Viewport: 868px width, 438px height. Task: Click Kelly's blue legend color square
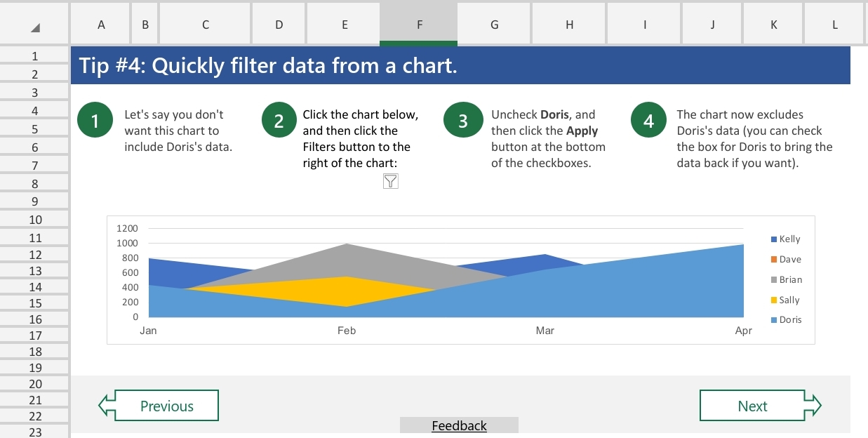pyautogui.click(x=775, y=239)
